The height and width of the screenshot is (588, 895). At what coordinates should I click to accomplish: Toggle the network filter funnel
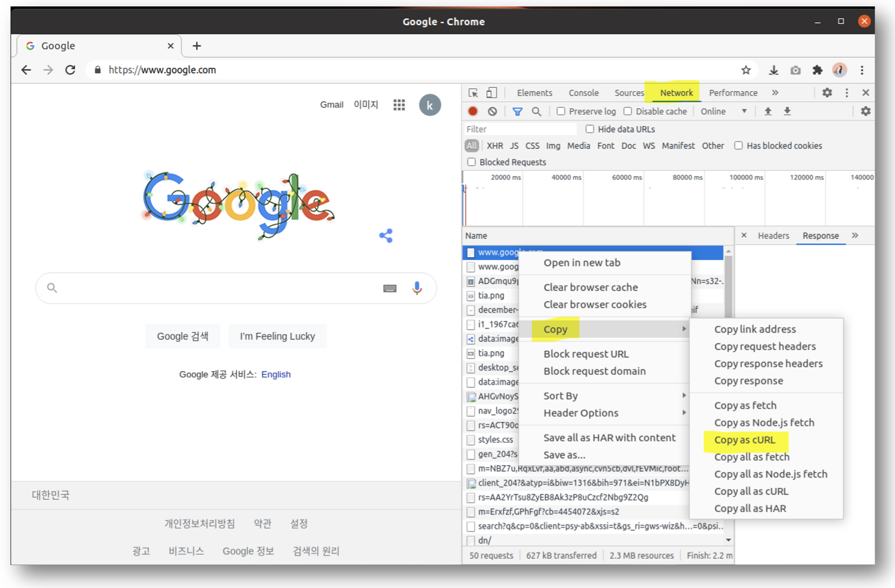[517, 111]
